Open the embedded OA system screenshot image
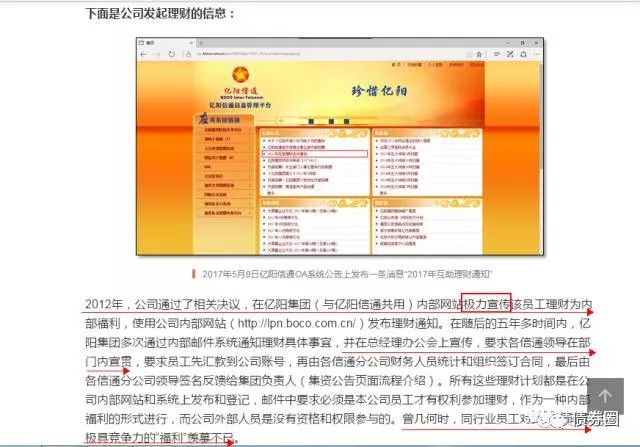Image resolution: width=640 pixels, height=447 pixels. (340, 147)
